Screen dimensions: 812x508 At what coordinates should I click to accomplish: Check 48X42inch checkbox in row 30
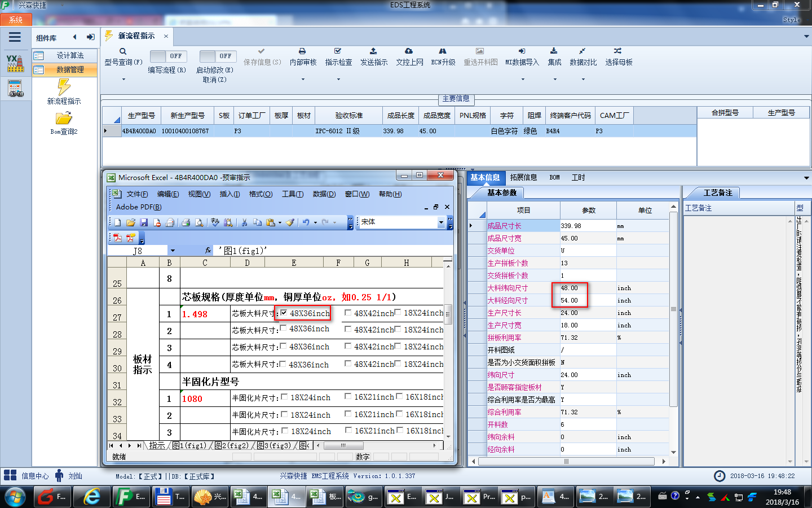click(348, 364)
